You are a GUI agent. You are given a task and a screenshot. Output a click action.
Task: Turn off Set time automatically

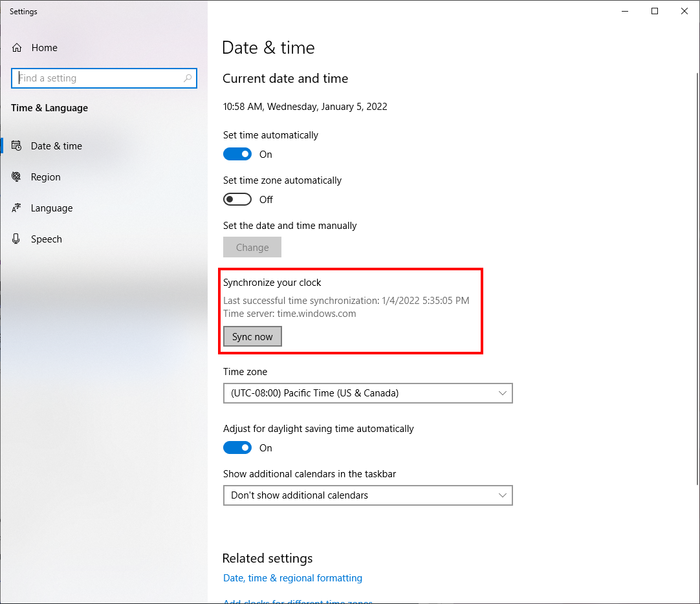coord(237,155)
